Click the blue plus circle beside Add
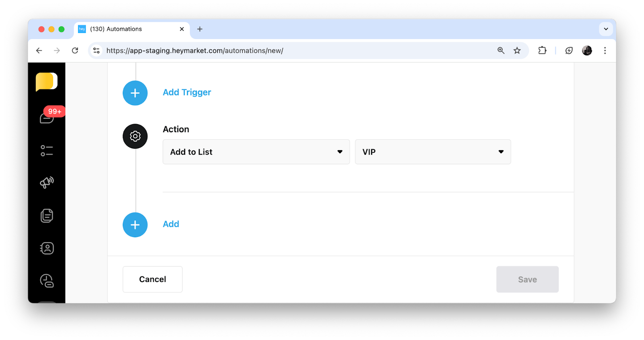 135,225
